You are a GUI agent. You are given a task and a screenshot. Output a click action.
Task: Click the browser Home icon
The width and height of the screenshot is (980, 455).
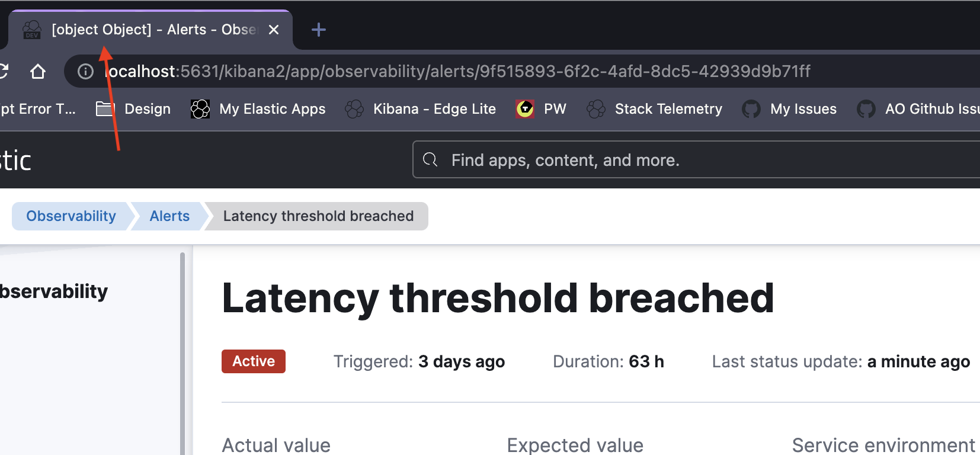38,71
